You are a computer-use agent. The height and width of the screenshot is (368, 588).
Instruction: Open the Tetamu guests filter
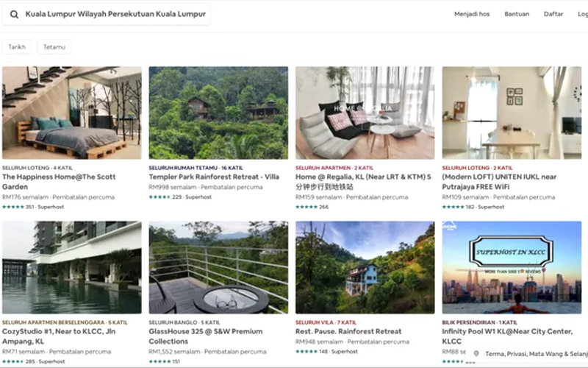[54, 47]
